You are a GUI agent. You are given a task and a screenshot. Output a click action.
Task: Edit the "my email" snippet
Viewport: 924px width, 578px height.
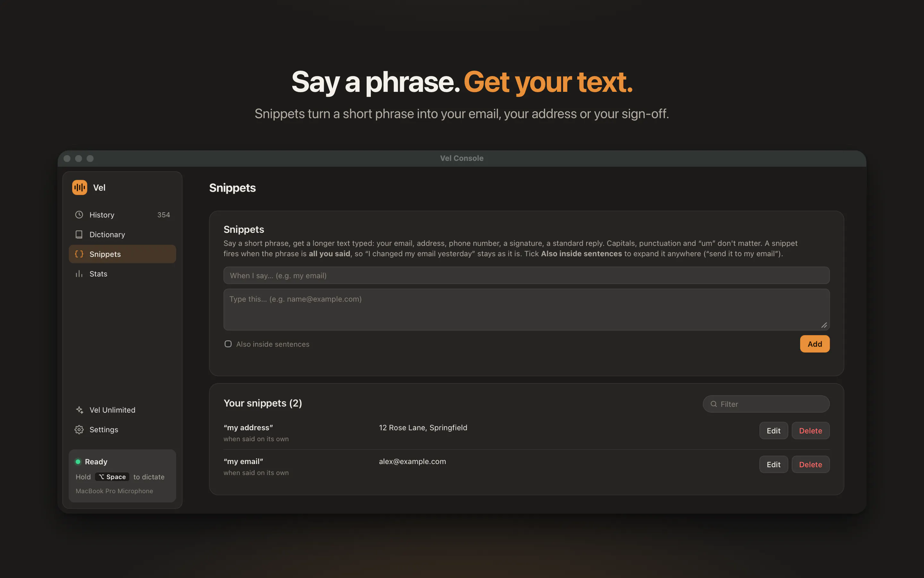pos(773,464)
